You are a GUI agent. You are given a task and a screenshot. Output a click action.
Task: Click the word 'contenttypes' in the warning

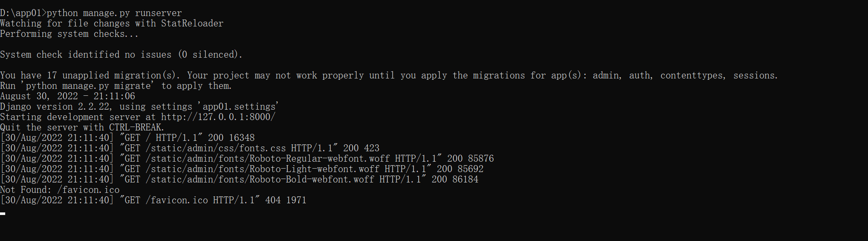(692, 75)
